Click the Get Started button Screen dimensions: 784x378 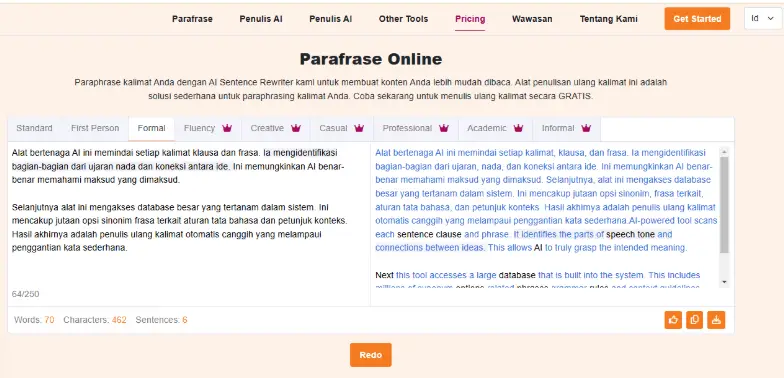697,18
